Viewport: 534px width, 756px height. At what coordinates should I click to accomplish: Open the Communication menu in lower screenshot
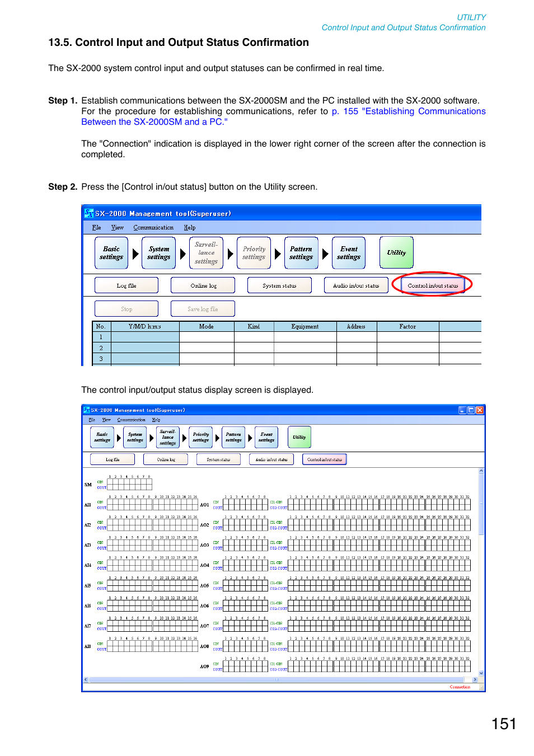coord(131,420)
